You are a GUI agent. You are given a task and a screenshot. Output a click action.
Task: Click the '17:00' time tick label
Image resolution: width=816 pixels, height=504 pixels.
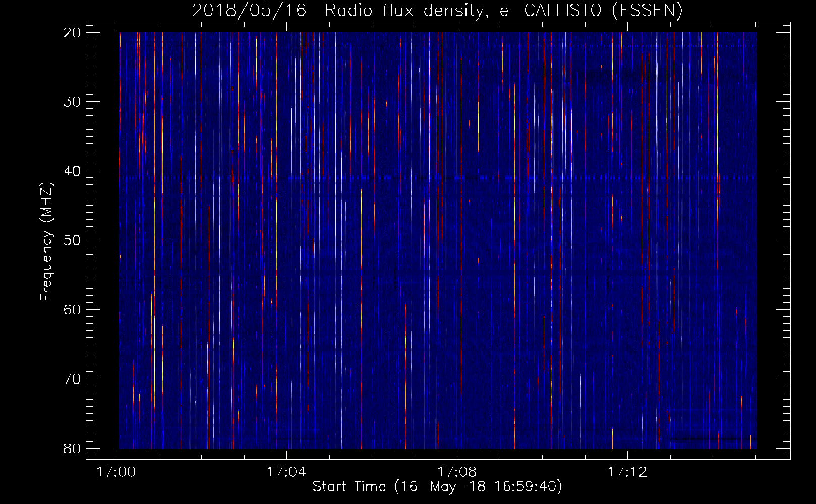point(116,472)
